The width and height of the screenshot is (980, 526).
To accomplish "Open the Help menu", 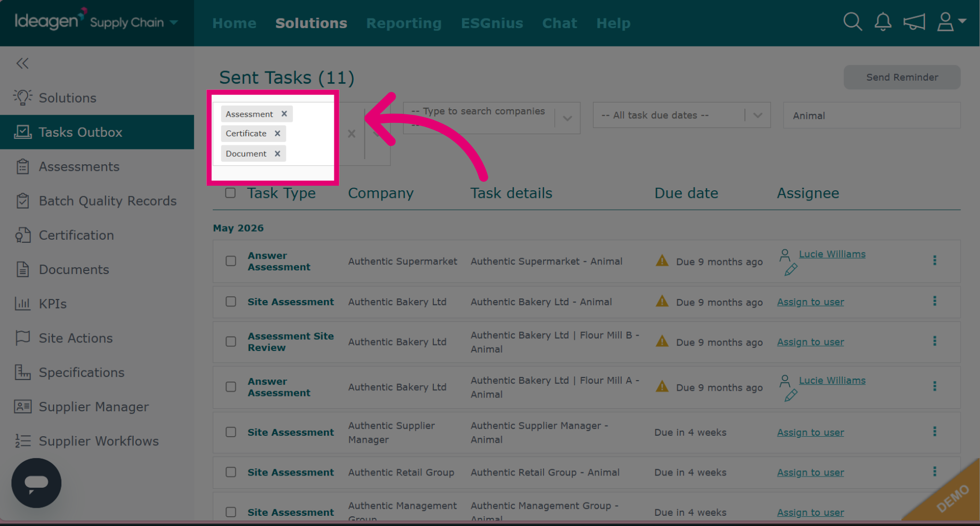I will point(614,23).
